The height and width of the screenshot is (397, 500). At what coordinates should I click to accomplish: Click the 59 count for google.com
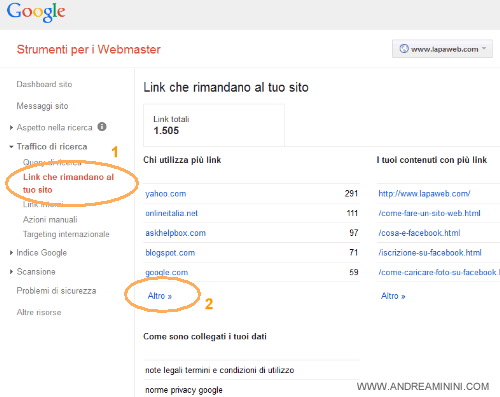click(354, 272)
